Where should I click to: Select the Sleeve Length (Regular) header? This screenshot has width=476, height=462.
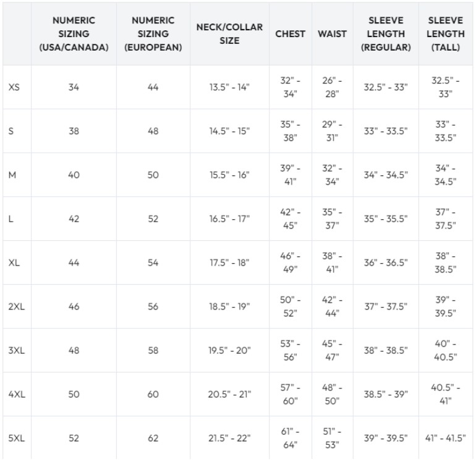pos(386,34)
